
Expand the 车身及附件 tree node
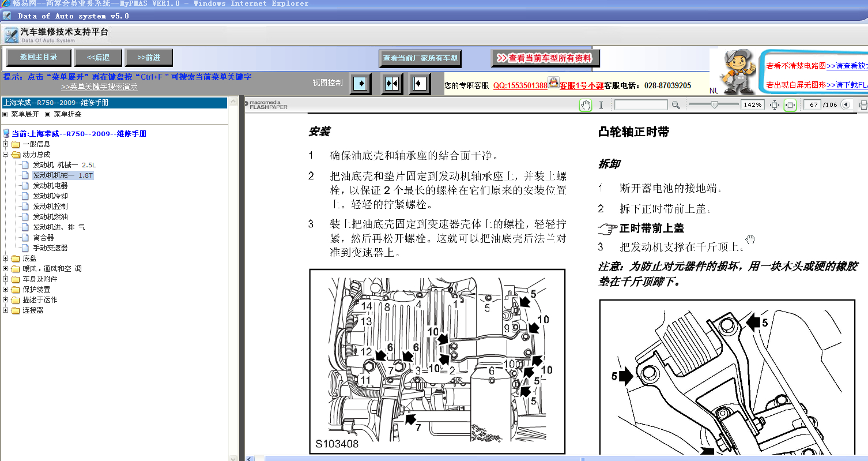[x=6, y=279]
